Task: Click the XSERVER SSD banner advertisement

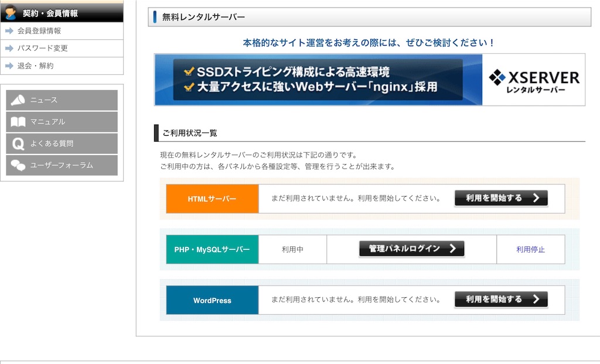Action: click(370, 80)
